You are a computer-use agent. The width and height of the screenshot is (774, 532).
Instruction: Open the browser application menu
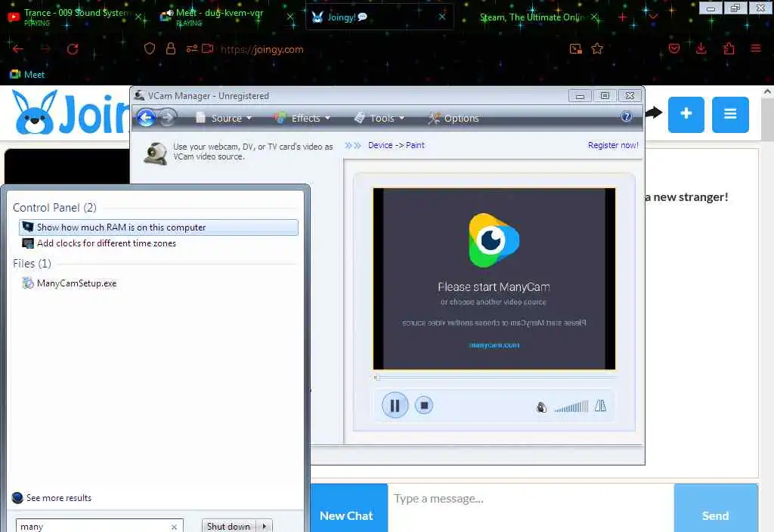(756, 48)
